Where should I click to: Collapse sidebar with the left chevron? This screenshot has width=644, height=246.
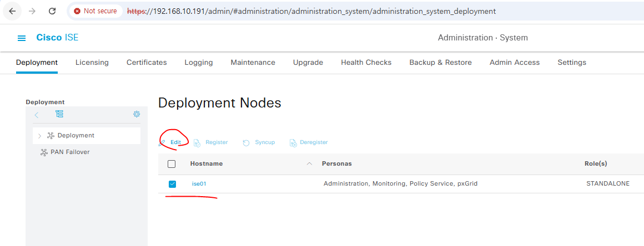pos(37,115)
